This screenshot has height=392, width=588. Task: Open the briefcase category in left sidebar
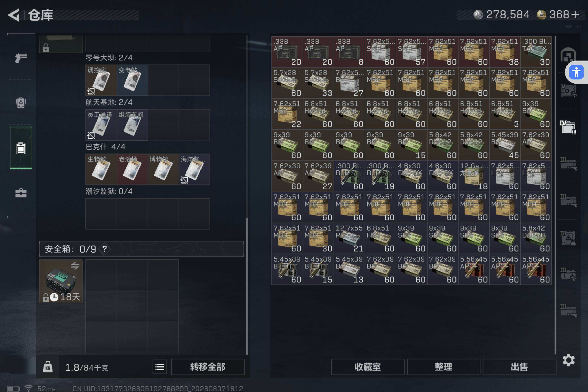point(21,193)
